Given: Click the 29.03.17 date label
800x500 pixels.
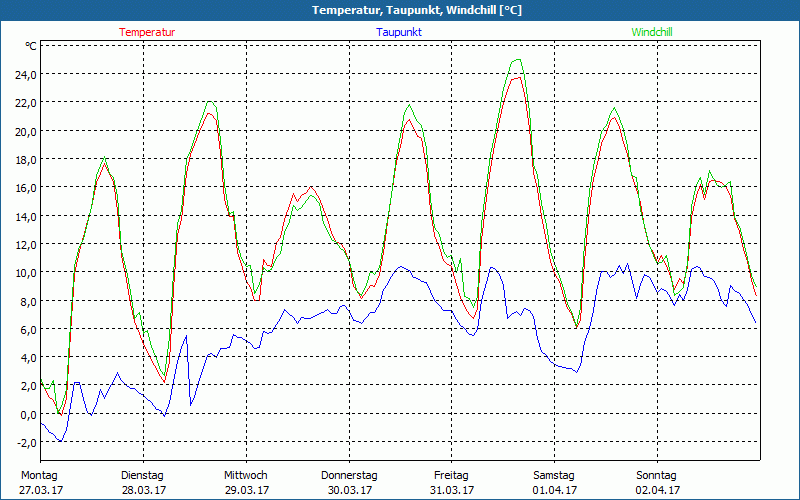Looking at the screenshot, I should (247, 490).
